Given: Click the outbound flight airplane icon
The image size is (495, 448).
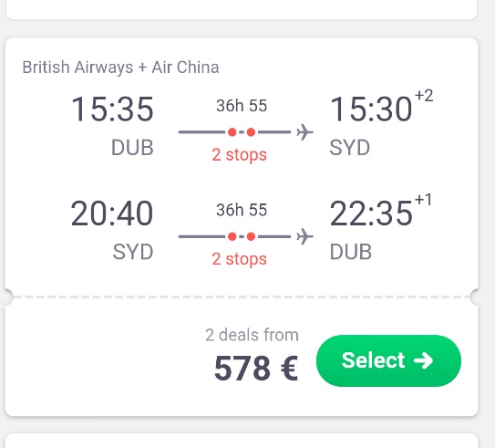Looking at the screenshot, I should (x=304, y=132).
